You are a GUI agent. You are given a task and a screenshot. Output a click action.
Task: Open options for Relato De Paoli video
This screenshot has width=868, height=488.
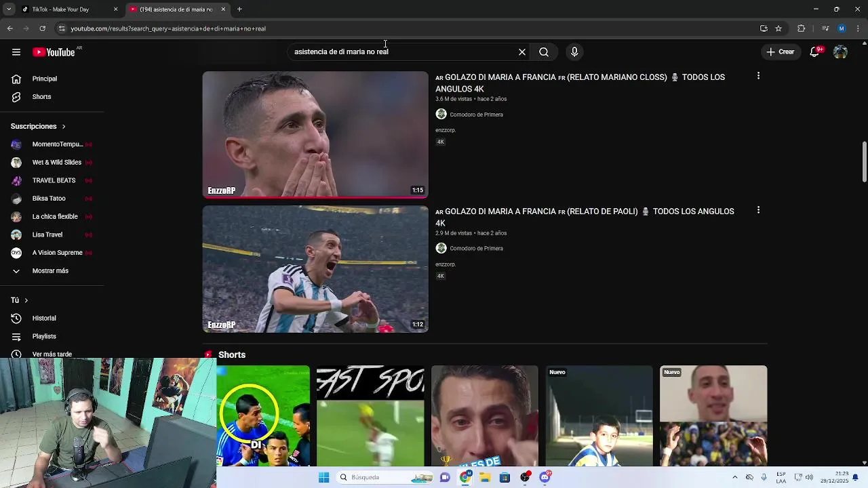(x=758, y=210)
